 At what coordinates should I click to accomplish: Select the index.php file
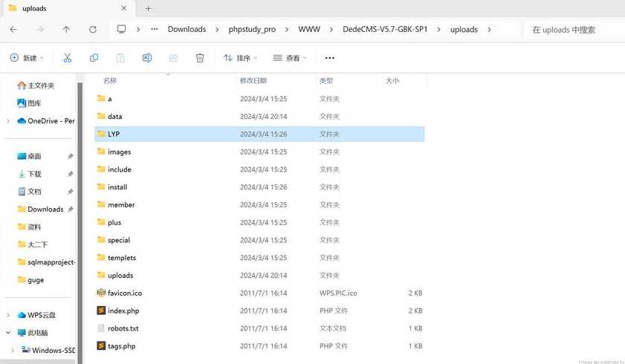(x=259, y=311)
